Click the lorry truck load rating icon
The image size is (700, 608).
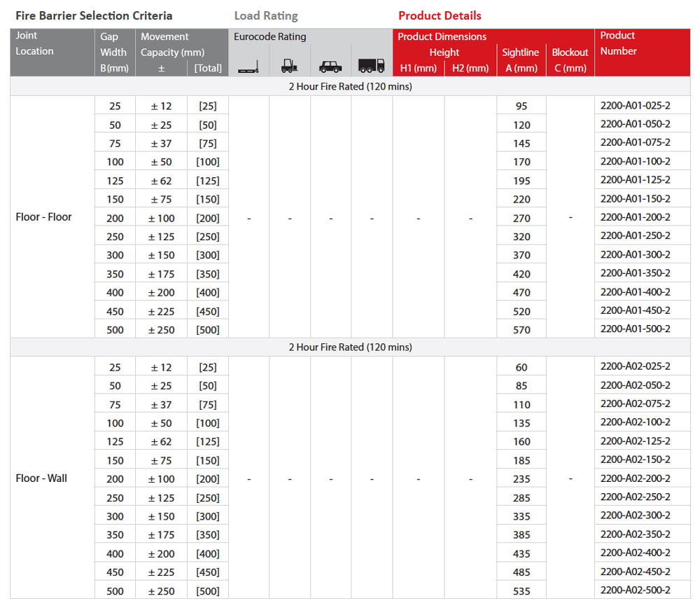tap(371, 66)
